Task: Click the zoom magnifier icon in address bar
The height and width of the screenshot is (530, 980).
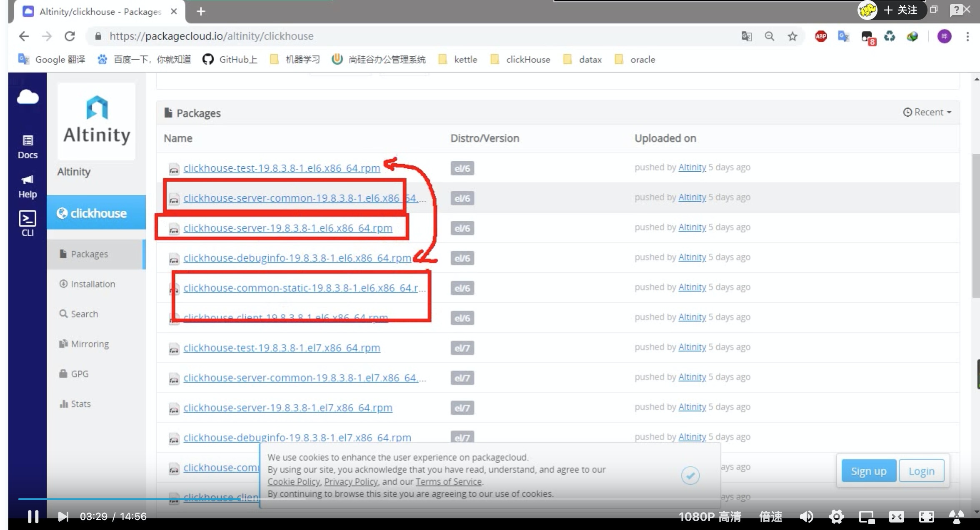Action: tap(769, 36)
